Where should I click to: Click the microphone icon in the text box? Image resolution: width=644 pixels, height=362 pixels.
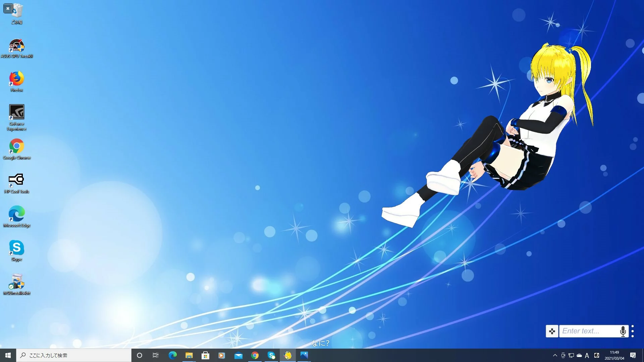(623, 331)
